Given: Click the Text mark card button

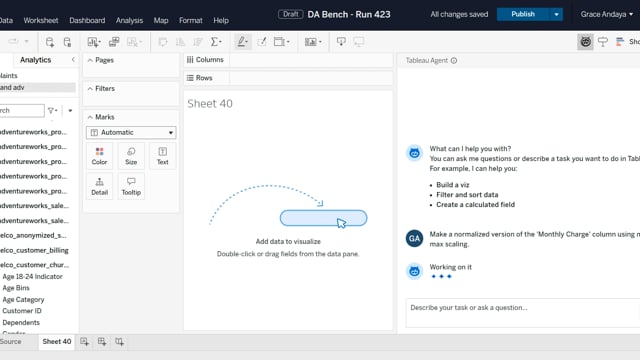Looking at the screenshot, I should point(162,156).
